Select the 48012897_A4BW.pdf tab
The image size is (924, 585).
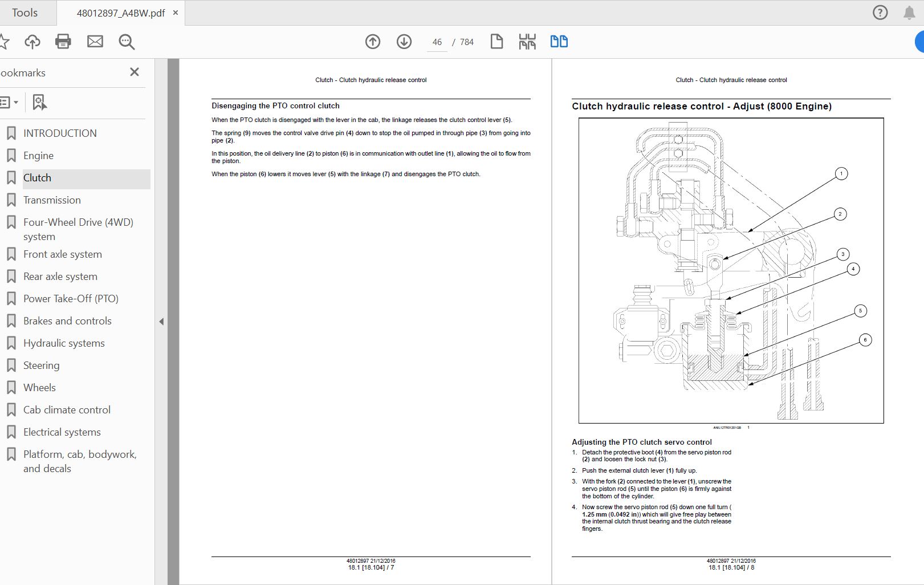click(x=121, y=13)
